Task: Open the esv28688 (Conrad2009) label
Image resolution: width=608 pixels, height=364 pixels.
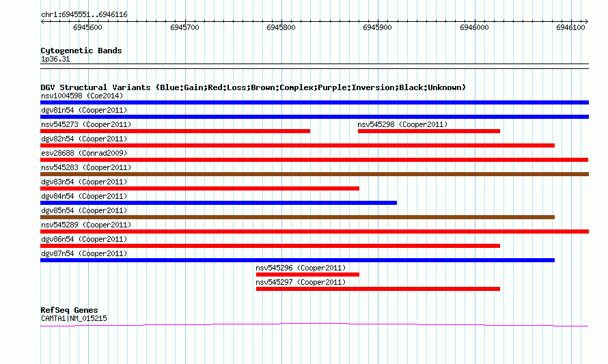Action: [84, 153]
